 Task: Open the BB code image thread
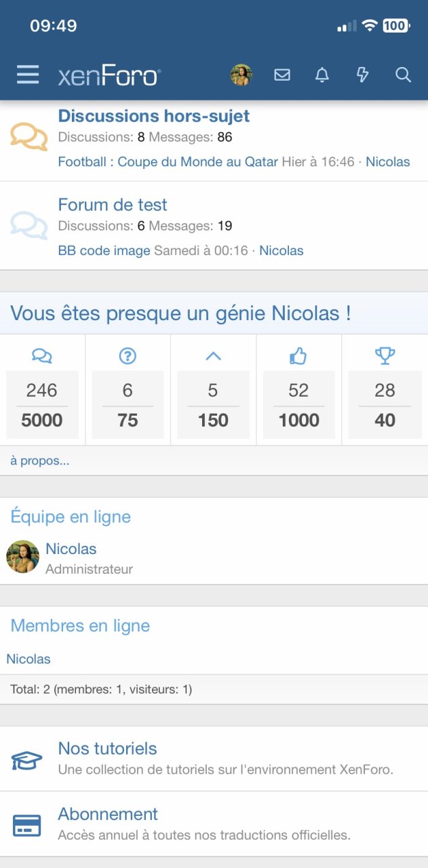[x=104, y=250]
